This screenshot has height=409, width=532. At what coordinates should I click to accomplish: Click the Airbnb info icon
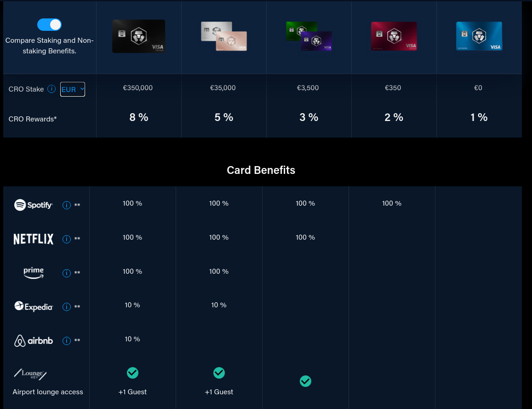point(67,340)
